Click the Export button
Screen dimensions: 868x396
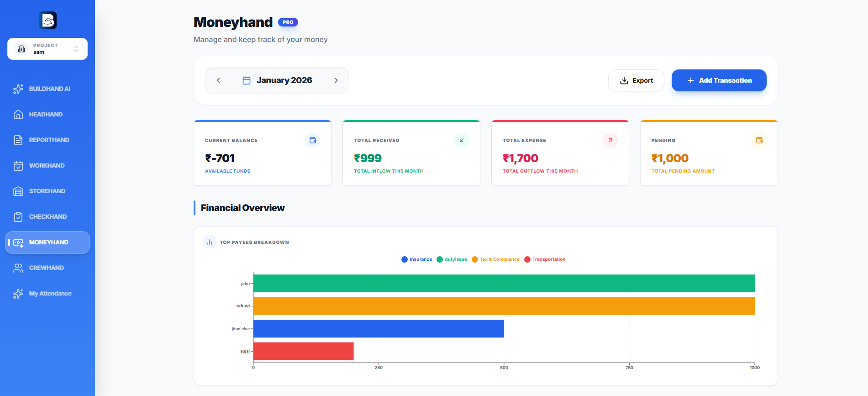click(636, 80)
